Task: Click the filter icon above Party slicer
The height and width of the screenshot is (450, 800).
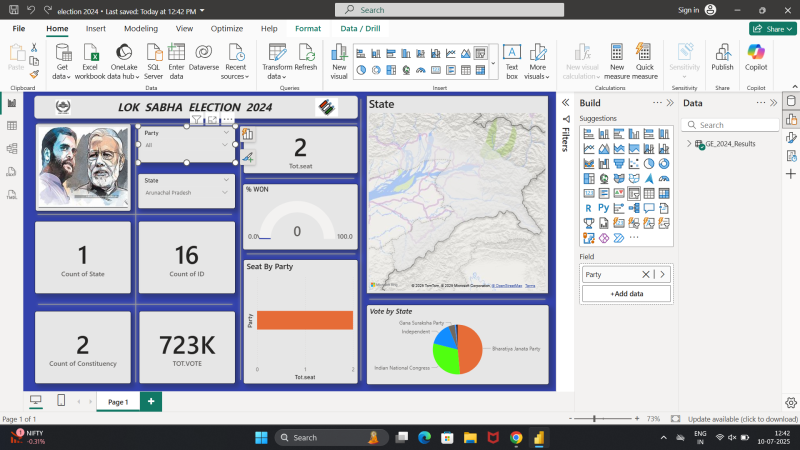Action: (x=197, y=120)
